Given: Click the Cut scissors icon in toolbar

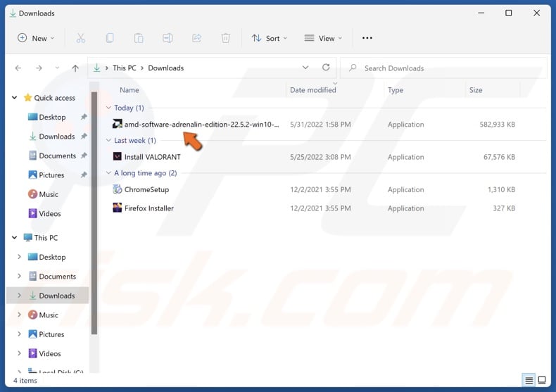Looking at the screenshot, I should point(80,38).
